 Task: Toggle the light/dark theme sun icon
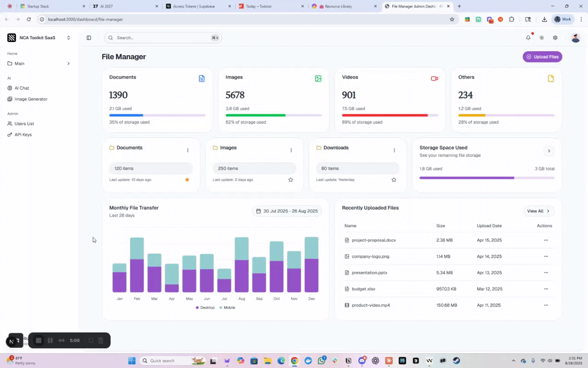pyautogui.click(x=542, y=37)
